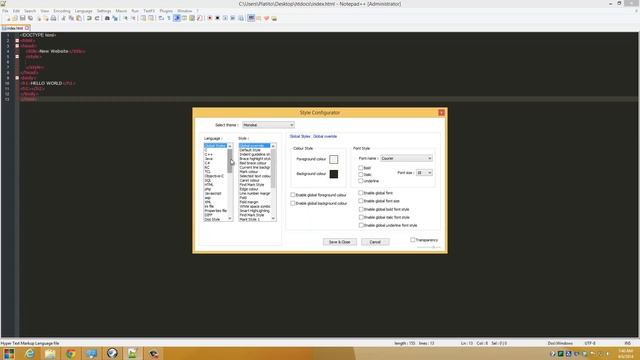Check Enable global underline font style
The width and height of the screenshot is (640, 360).
(361, 225)
